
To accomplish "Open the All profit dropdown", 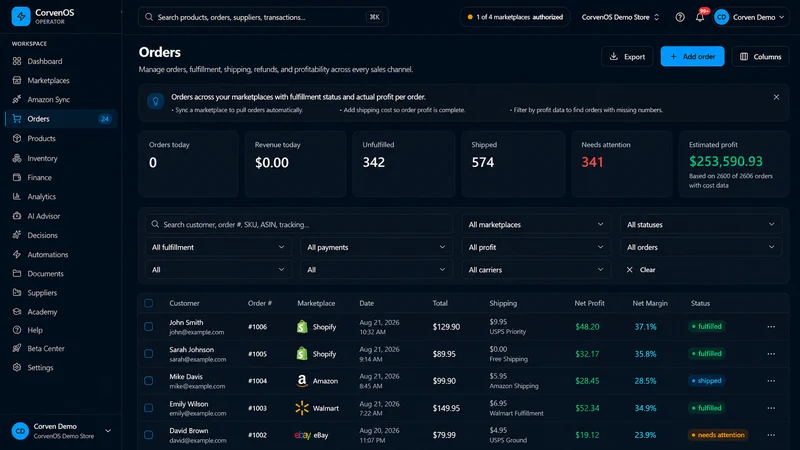I will coord(536,247).
